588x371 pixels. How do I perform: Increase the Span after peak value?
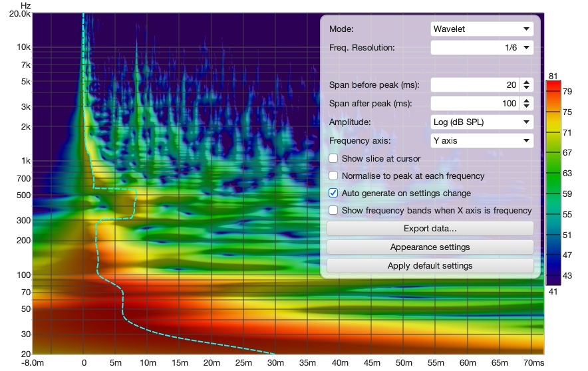[527, 100]
